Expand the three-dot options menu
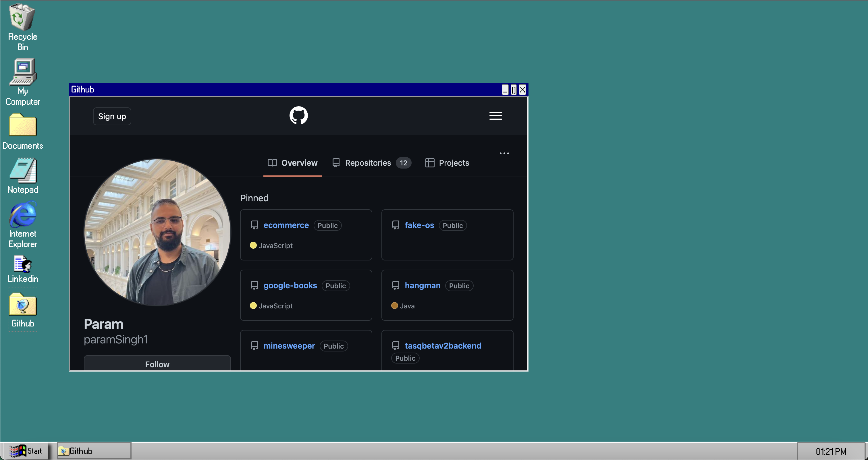The width and height of the screenshot is (868, 460). (504, 153)
